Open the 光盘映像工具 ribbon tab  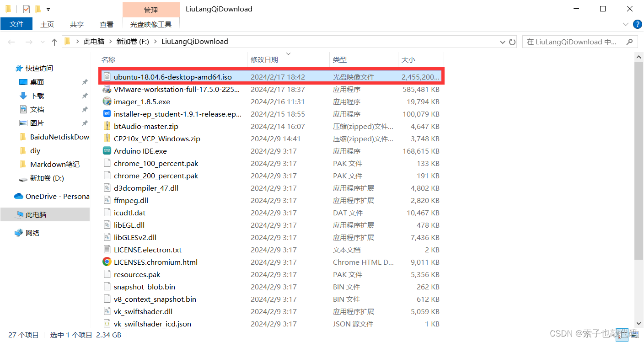pyautogui.click(x=151, y=24)
